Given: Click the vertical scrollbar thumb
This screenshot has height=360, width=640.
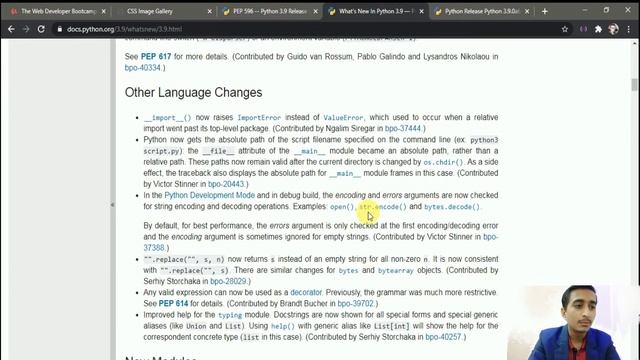Looking at the screenshot, I should [x=634, y=84].
